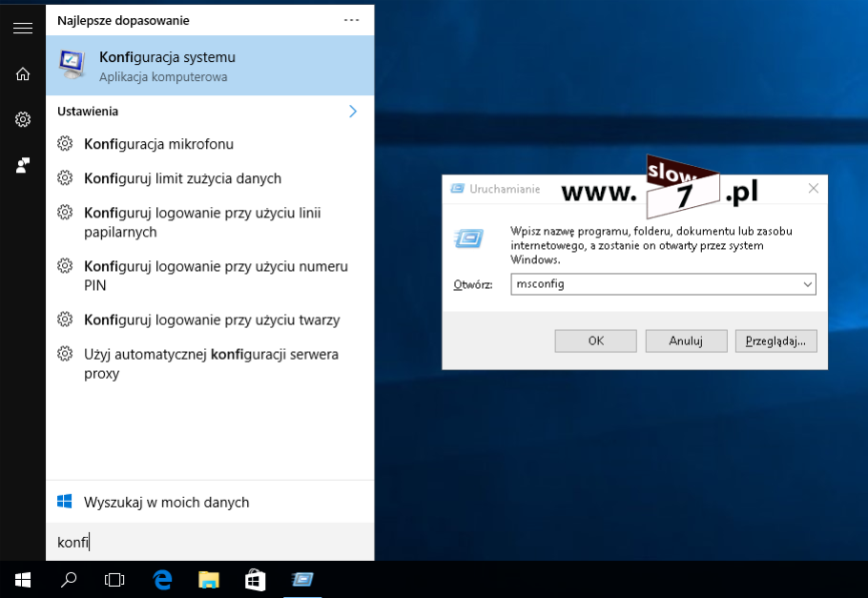Open the hamburger menu in search panel
868x598 pixels.
tap(23, 29)
